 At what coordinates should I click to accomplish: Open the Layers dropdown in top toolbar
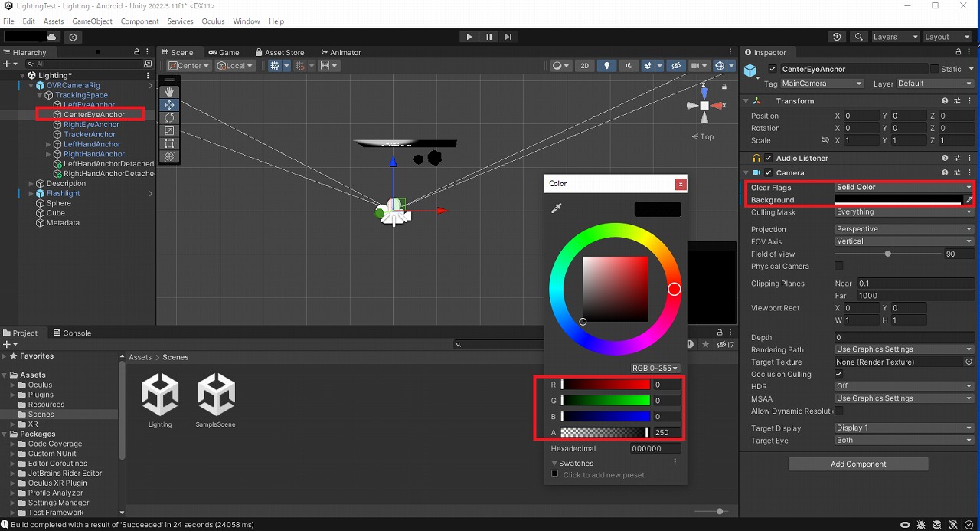coord(895,37)
